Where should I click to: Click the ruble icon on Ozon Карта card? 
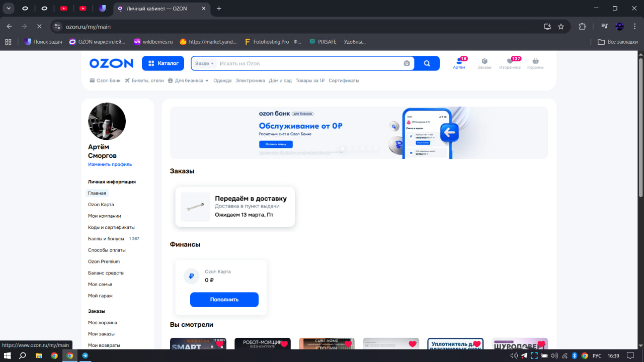pyautogui.click(x=191, y=276)
